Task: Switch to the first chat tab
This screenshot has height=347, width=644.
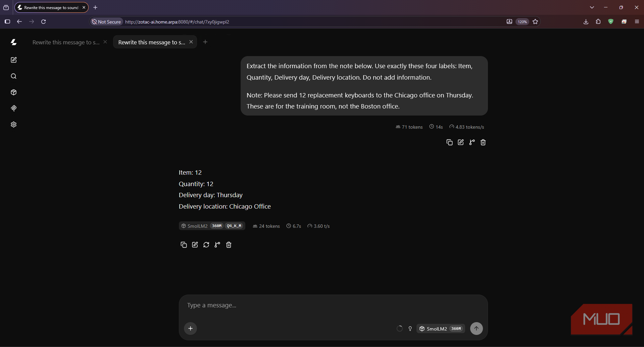Action: [x=66, y=42]
